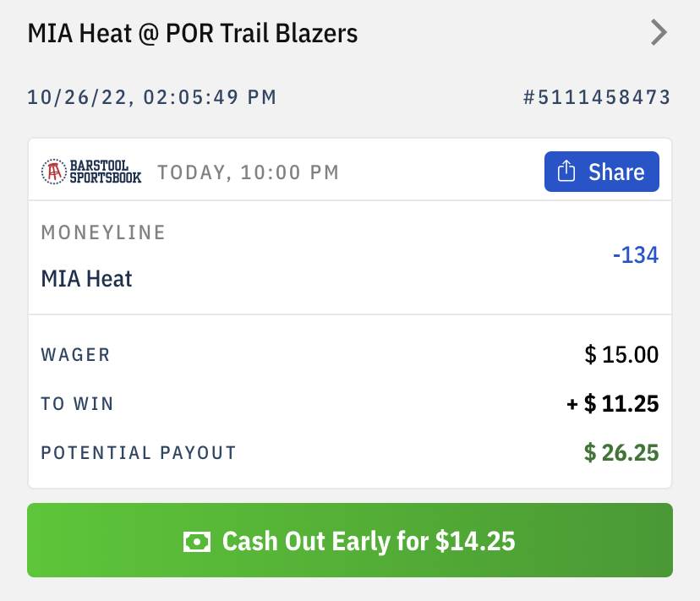Screen dimensions: 700x601
Task: Select the bet ID #5111458473
Action: (597, 97)
